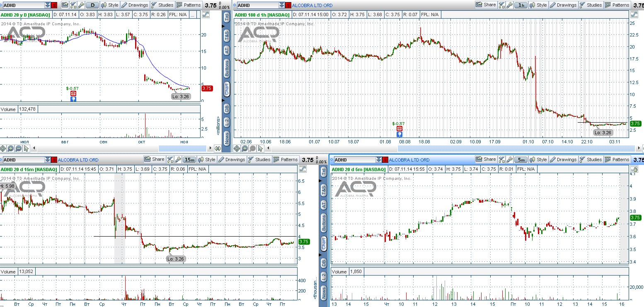Toggle the Trd sidebar beside the daily chart

(x=227, y=17)
